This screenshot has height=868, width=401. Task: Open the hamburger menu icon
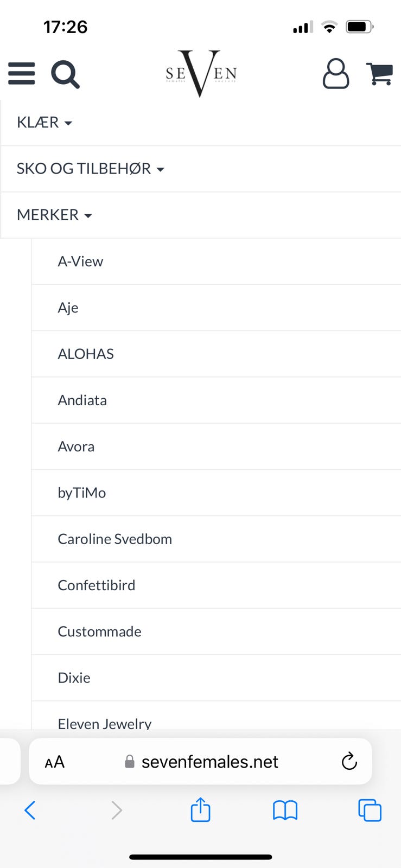pos(22,73)
